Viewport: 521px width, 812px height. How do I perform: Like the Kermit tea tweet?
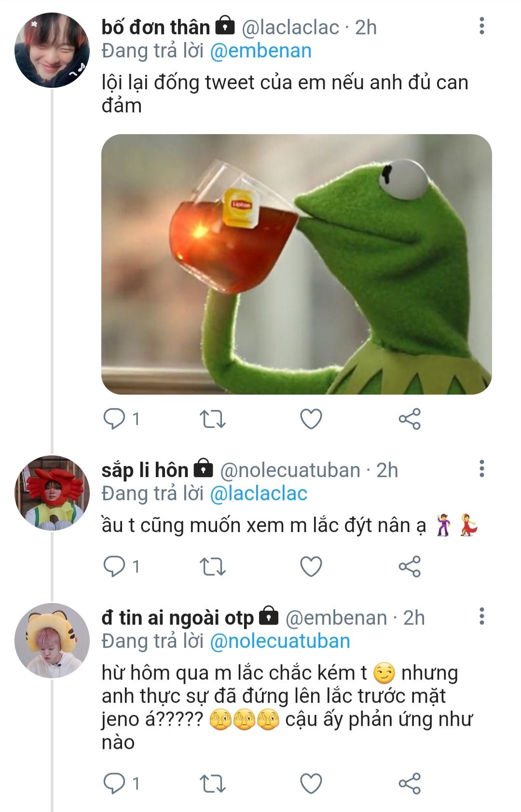(x=311, y=419)
